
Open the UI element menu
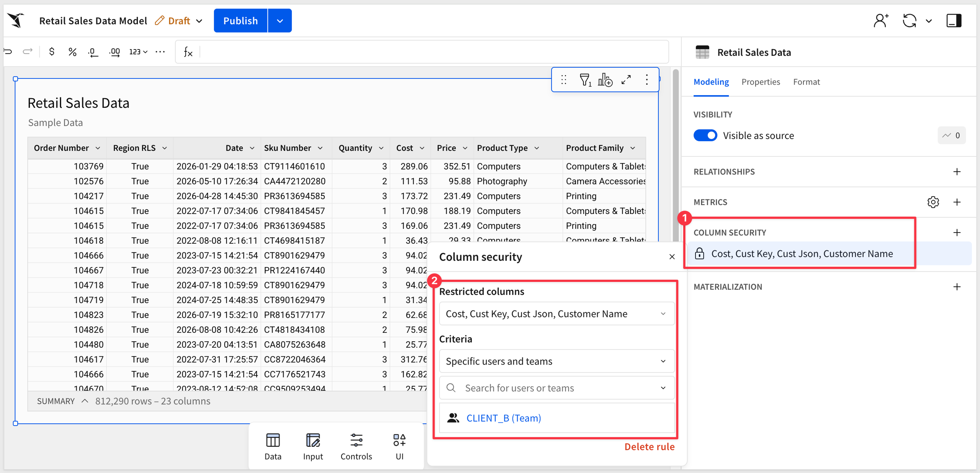tap(399, 446)
